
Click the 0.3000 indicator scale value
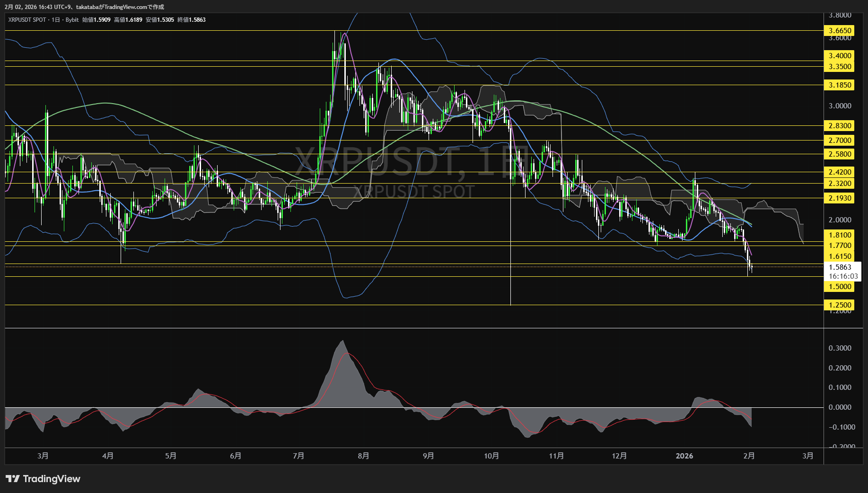click(x=840, y=348)
